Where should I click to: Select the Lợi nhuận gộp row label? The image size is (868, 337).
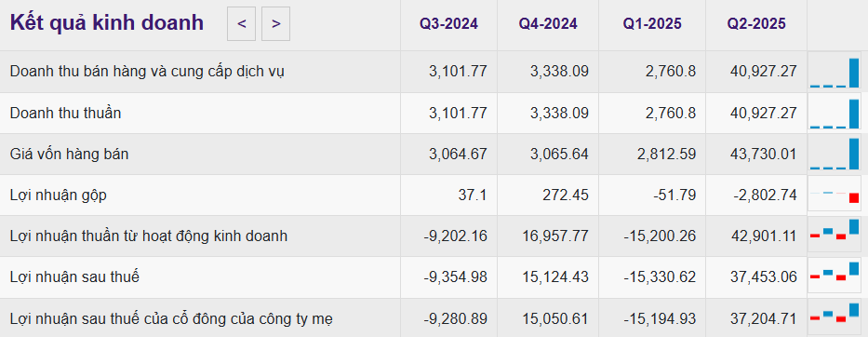coord(58,195)
